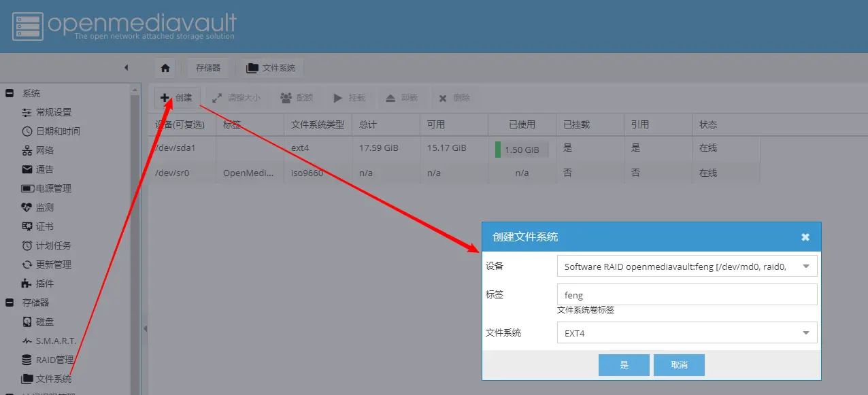The width and height of the screenshot is (868, 395).
Task: Click the 卸载 unmount toolbar button
Action: click(401, 98)
